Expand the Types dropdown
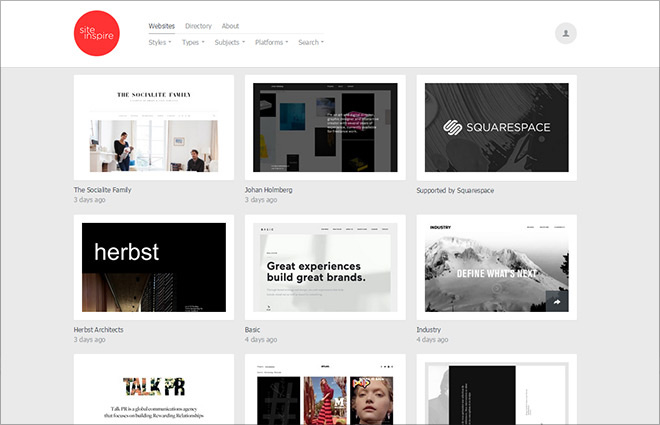 [193, 42]
